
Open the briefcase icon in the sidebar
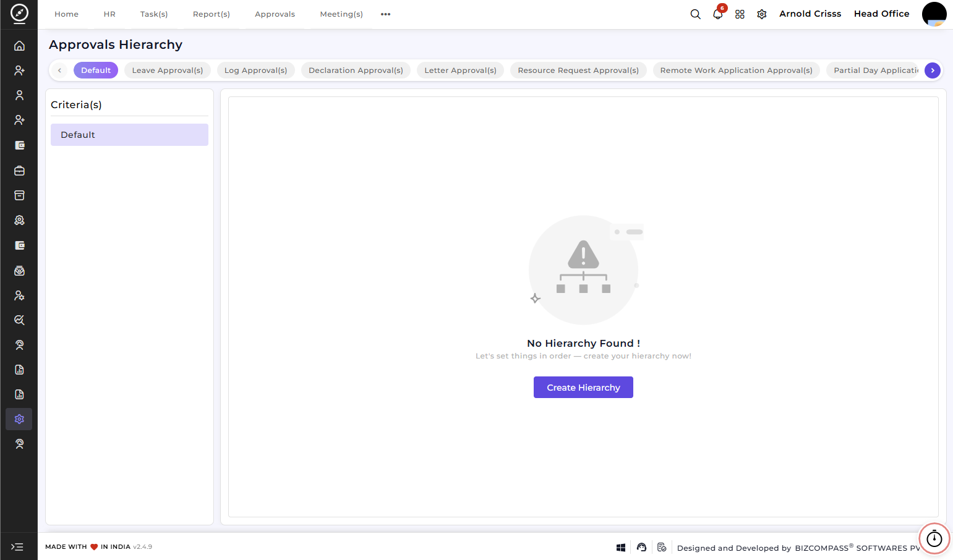pyautogui.click(x=19, y=171)
